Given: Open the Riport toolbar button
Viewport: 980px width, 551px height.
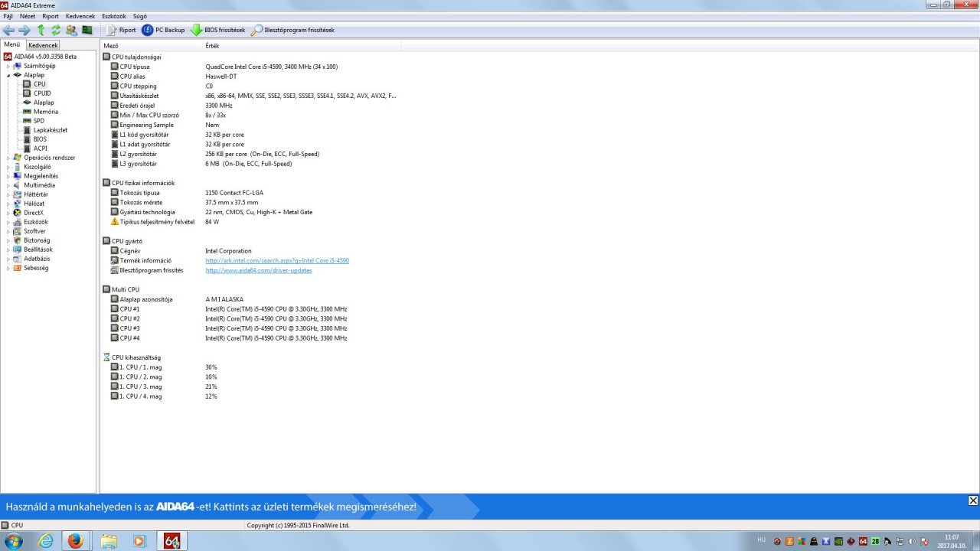Looking at the screenshot, I should coord(121,30).
